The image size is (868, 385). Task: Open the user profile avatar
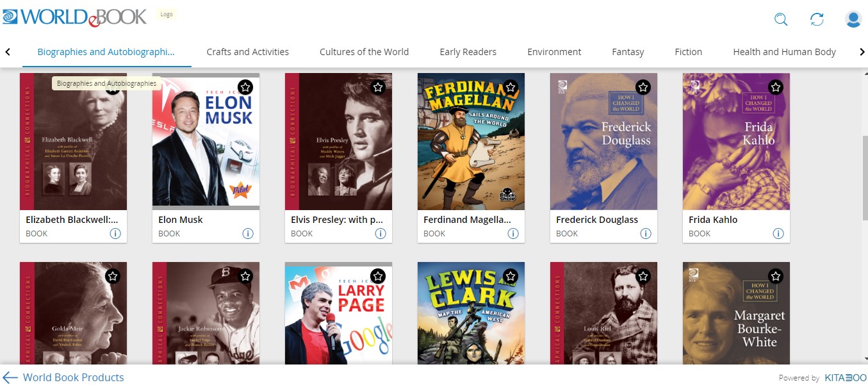tap(853, 19)
